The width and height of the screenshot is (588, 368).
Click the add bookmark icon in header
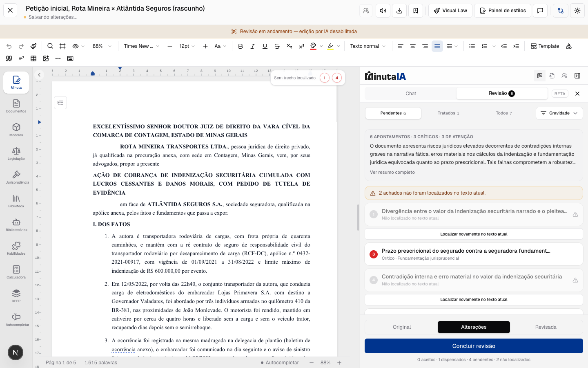416,11
